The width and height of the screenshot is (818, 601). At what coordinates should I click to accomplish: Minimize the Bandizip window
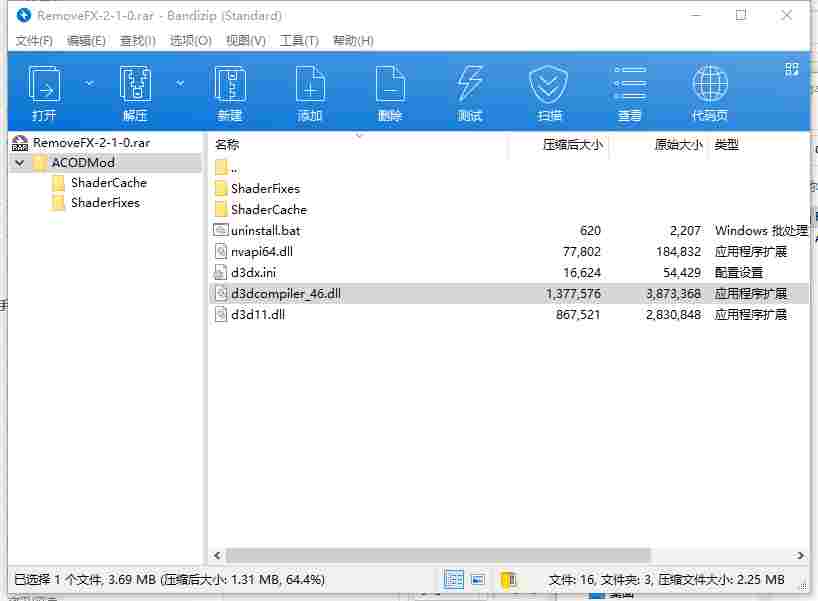pyautogui.click(x=695, y=16)
